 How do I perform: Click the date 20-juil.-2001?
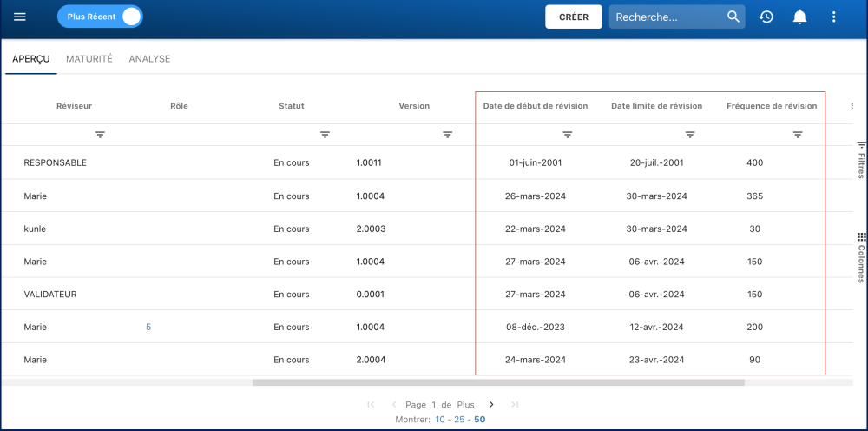coord(656,162)
